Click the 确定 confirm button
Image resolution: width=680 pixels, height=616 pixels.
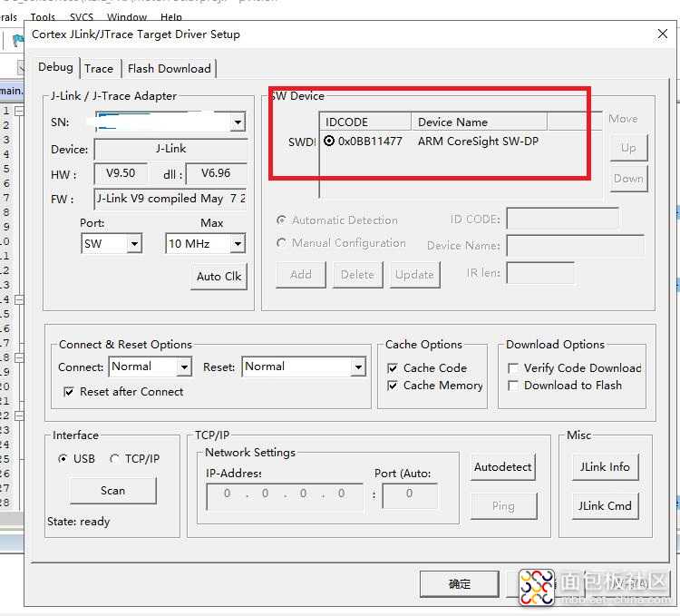tap(460, 584)
